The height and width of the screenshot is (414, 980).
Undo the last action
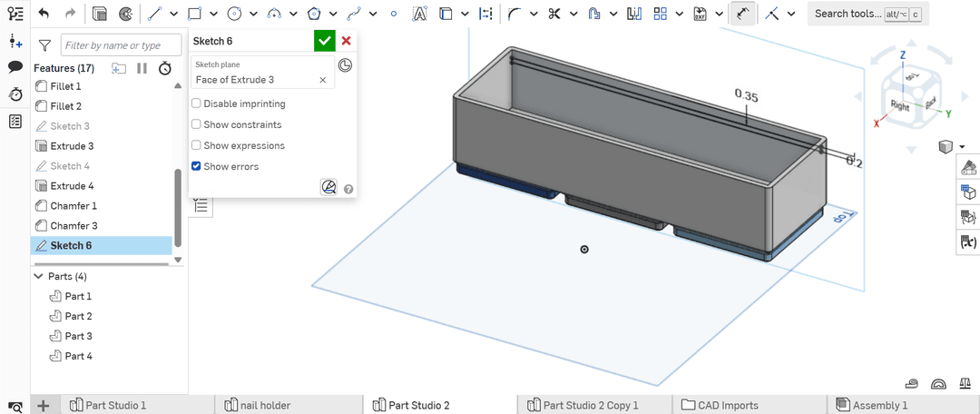[x=44, y=13]
